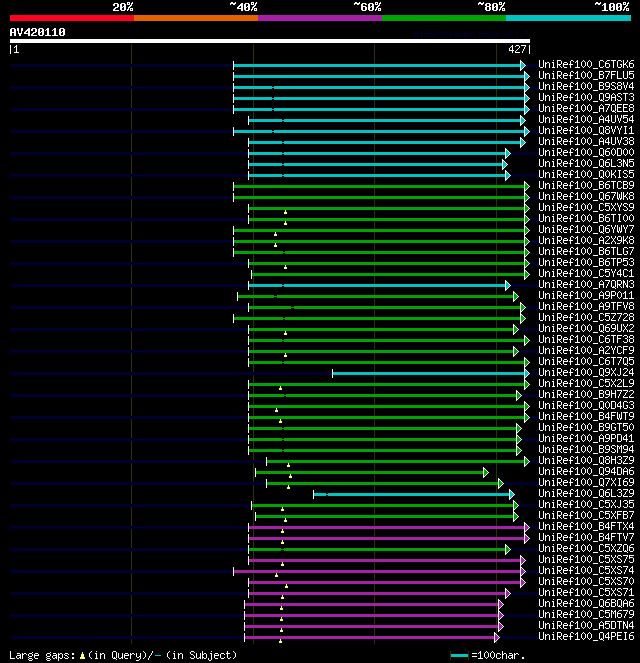Open hit UniRef100_Q94DA6

click(586, 471)
